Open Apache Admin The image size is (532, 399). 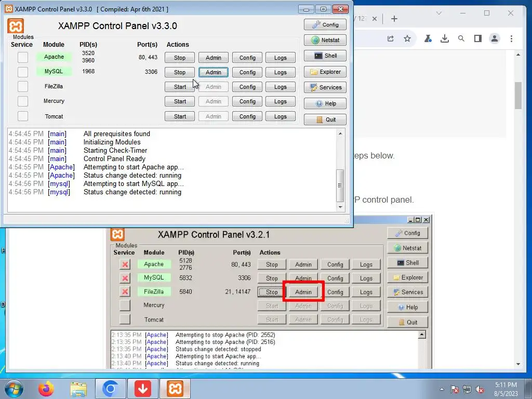point(214,58)
